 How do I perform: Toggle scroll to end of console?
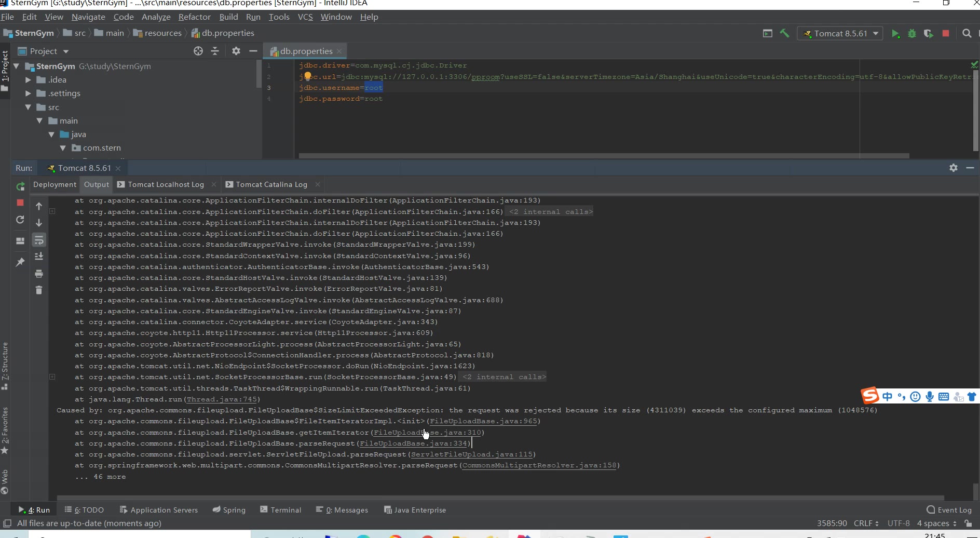(39, 257)
